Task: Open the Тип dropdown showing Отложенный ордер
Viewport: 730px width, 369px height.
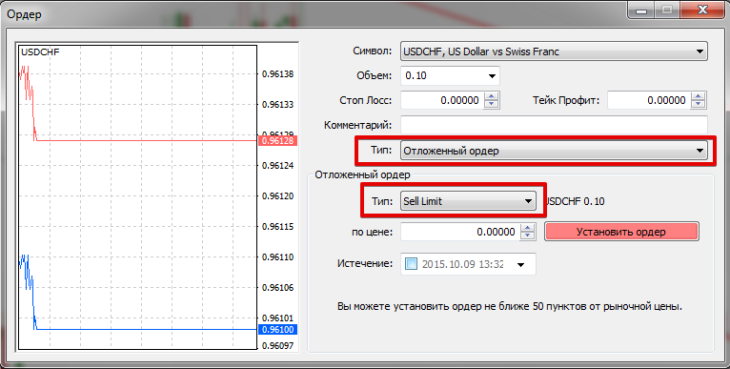Action: pos(554,151)
